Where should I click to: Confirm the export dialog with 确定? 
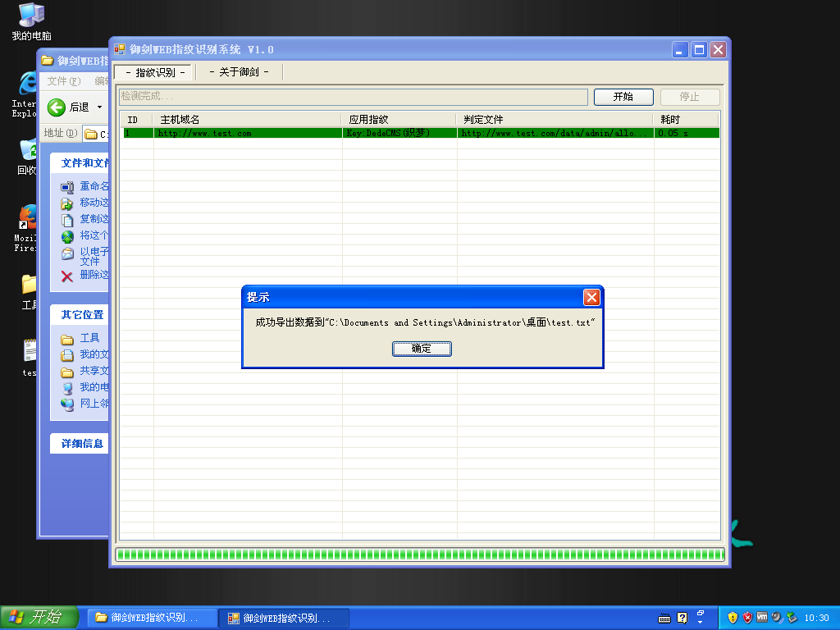click(x=422, y=349)
